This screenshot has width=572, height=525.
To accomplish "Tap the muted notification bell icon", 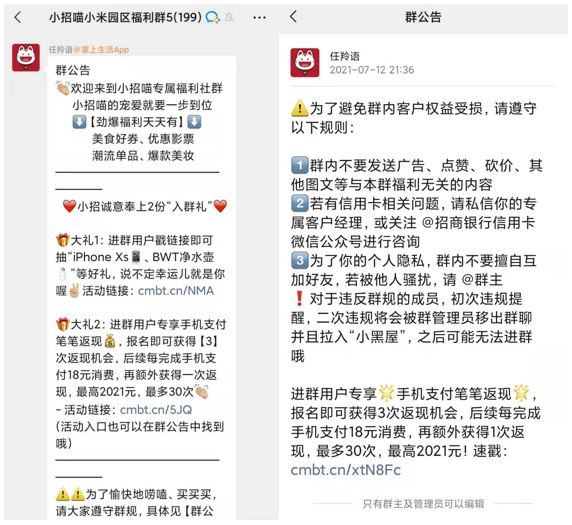I will [x=229, y=17].
